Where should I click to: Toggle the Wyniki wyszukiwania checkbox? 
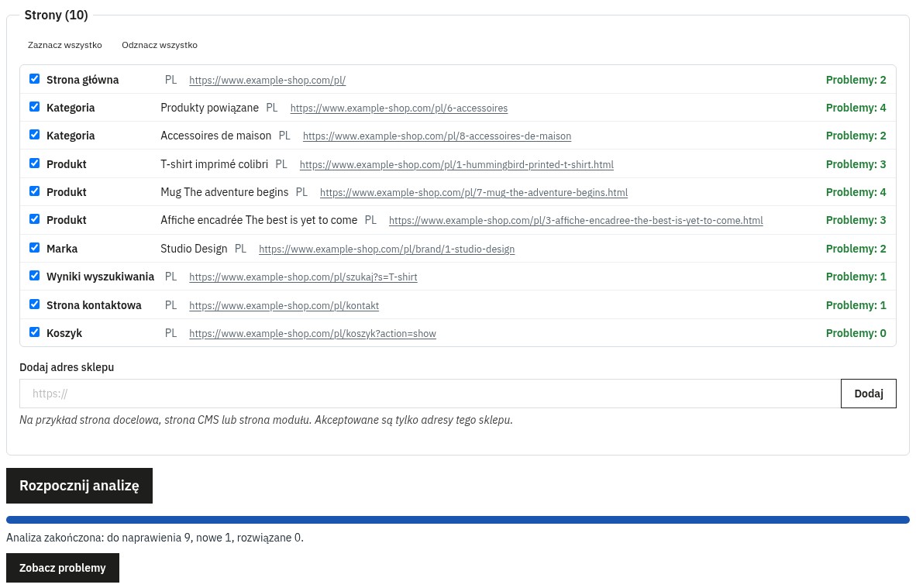pos(34,276)
